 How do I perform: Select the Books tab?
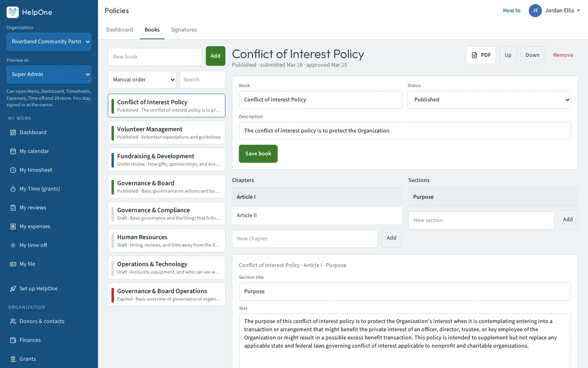click(x=152, y=30)
